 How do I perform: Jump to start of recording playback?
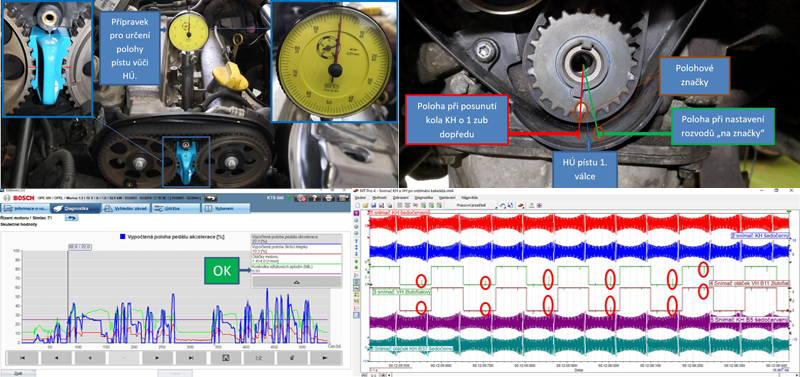tap(21, 358)
